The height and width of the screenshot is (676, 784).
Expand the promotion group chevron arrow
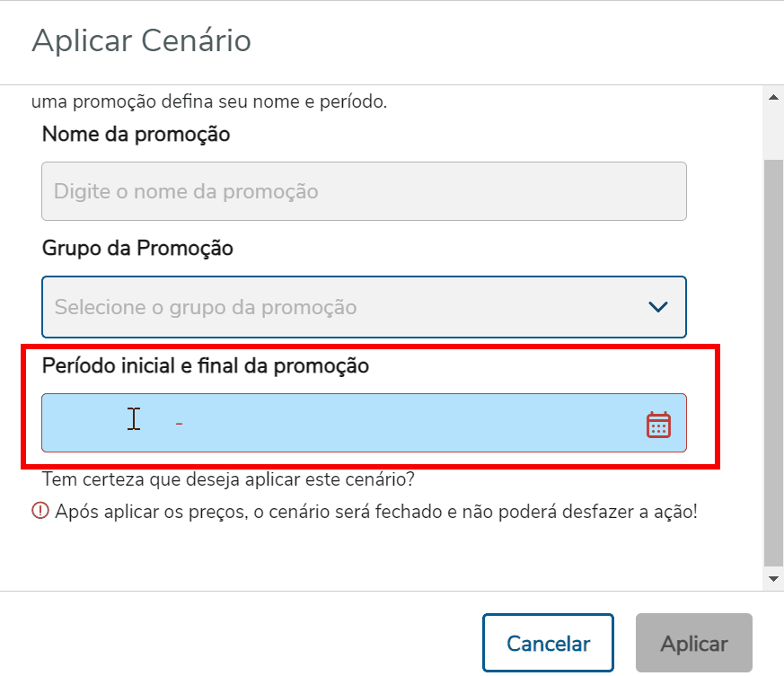click(x=658, y=307)
